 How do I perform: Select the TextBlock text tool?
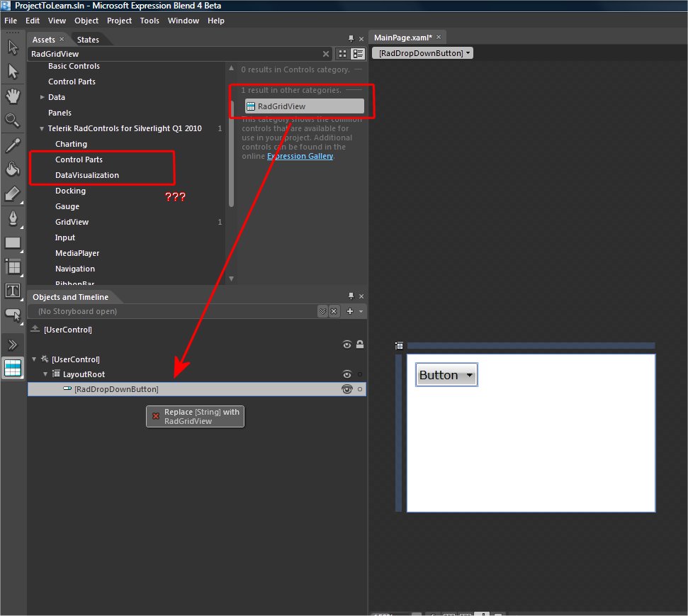pos(13,291)
